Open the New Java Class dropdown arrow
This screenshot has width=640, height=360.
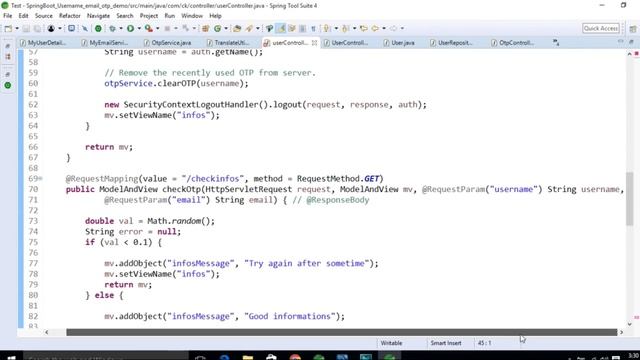(x=226, y=28)
